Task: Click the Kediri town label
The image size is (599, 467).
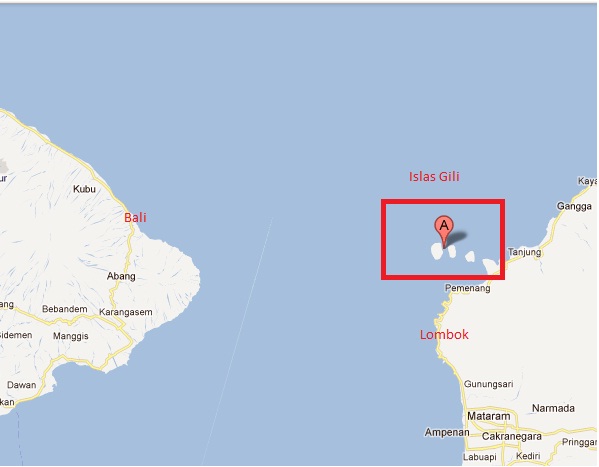Action: (x=528, y=456)
